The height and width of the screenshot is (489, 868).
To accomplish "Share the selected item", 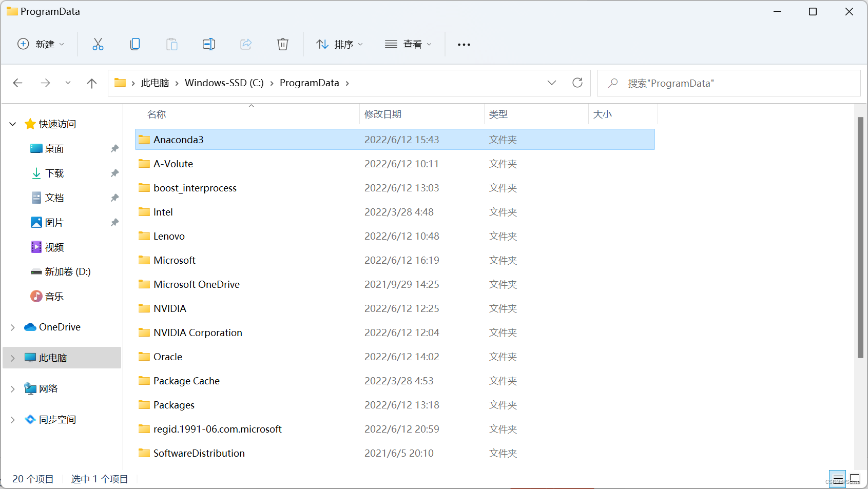I will click(x=246, y=44).
